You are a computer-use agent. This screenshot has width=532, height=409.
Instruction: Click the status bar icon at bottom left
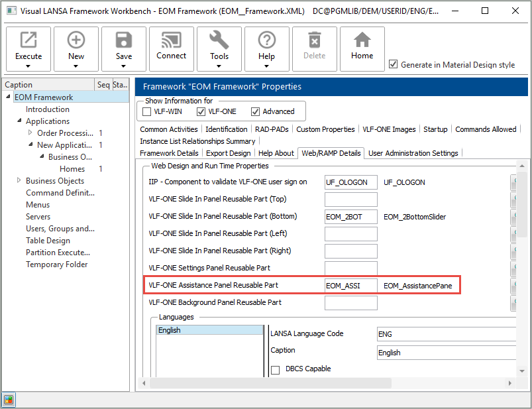click(9, 399)
